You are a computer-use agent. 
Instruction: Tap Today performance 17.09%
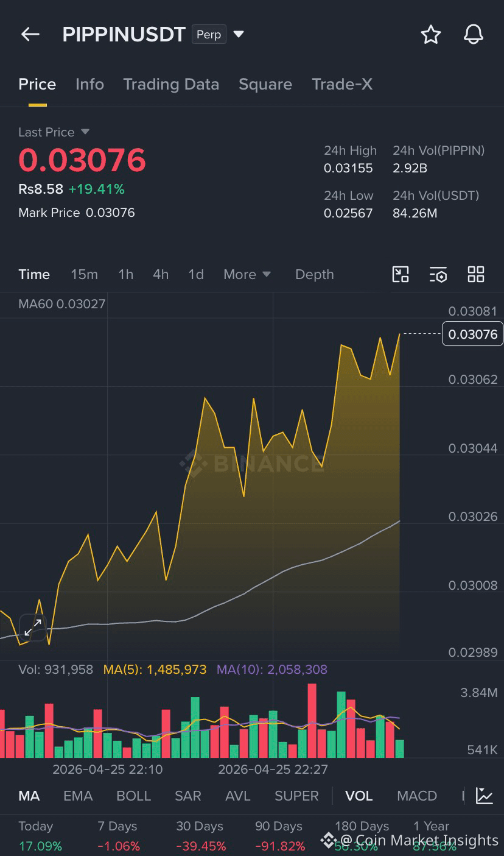[40, 846]
